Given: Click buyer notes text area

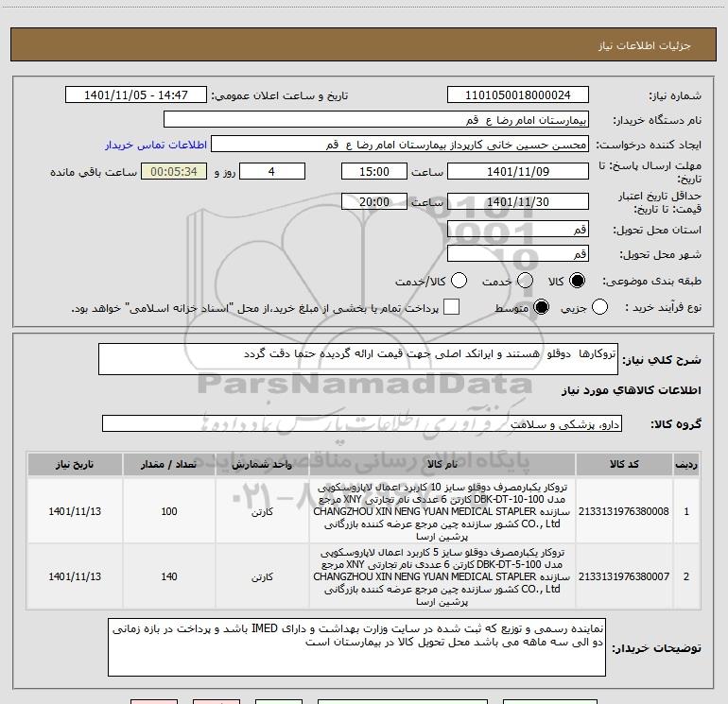Looking at the screenshot, I should (x=356, y=647).
